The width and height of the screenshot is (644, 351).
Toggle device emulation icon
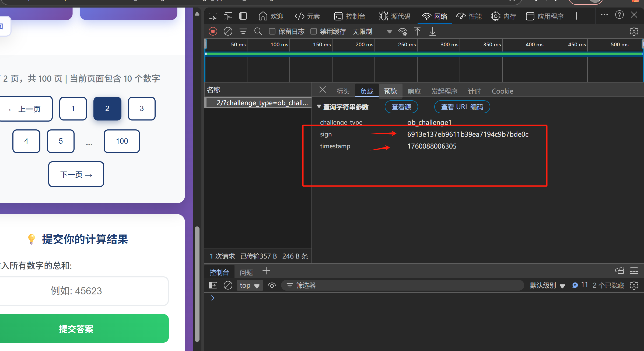[x=228, y=16]
